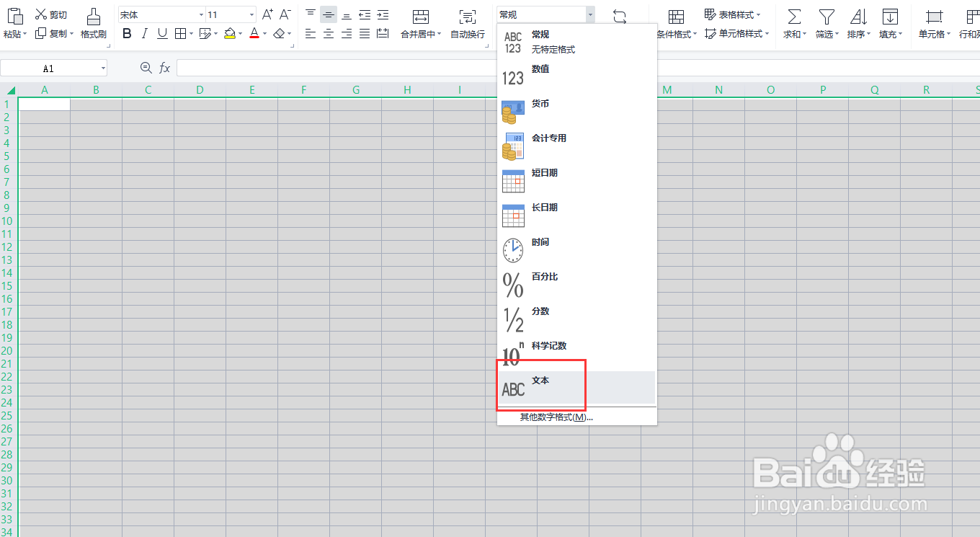Choose the 百分比 (Percentage) format option
The image size is (980, 537).
coord(576,285)
